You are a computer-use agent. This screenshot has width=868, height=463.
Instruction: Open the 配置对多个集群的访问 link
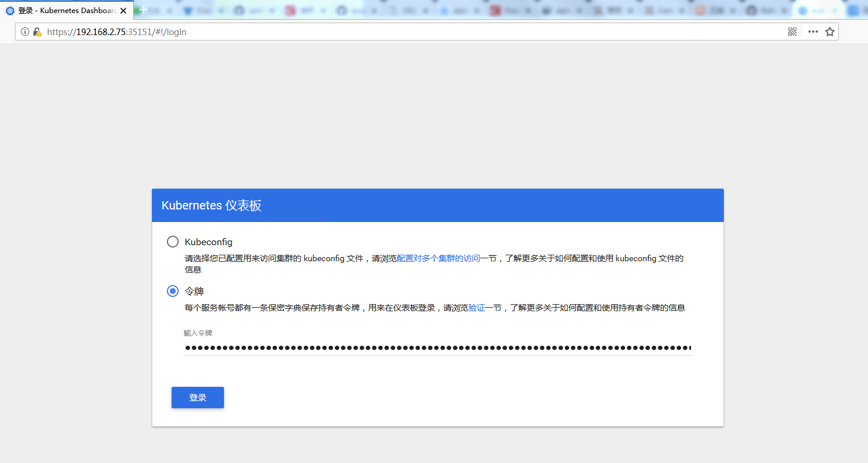(x=438, y=259)
